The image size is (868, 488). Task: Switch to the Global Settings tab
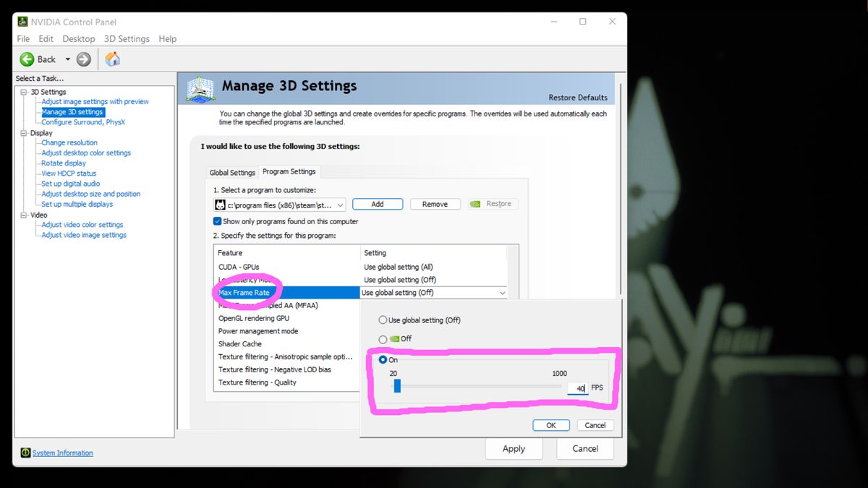(232, 173)
